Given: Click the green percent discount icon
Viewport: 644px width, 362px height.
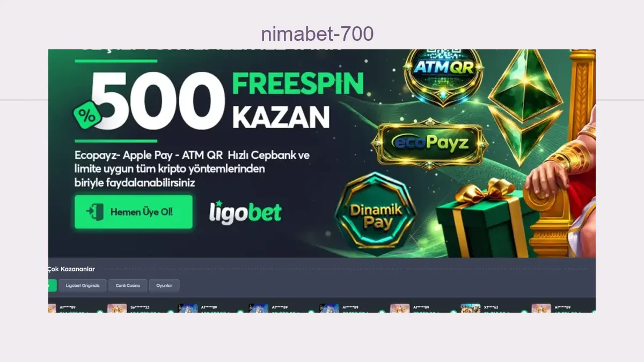Looking at the screenshot, I should click(x=86, y=115).
